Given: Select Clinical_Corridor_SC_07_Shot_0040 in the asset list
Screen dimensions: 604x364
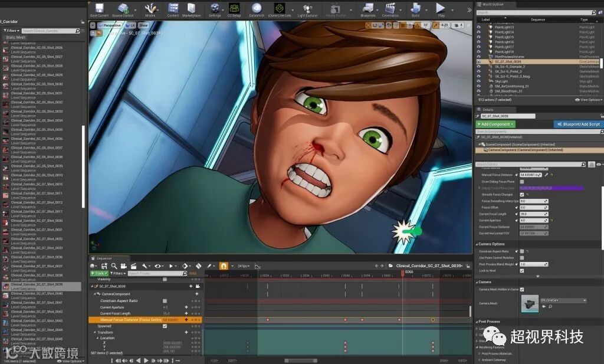Looking at the screenshot, I should [37, 293].
